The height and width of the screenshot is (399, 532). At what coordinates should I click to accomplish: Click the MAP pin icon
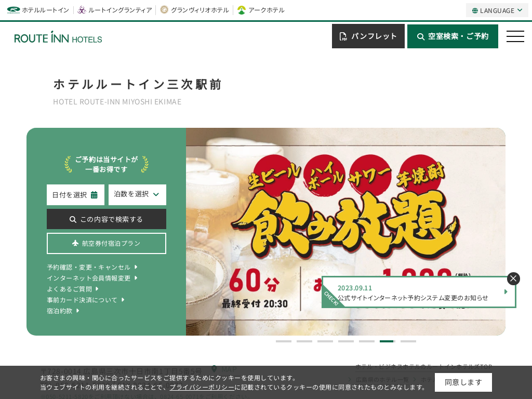tap(214, 369)
